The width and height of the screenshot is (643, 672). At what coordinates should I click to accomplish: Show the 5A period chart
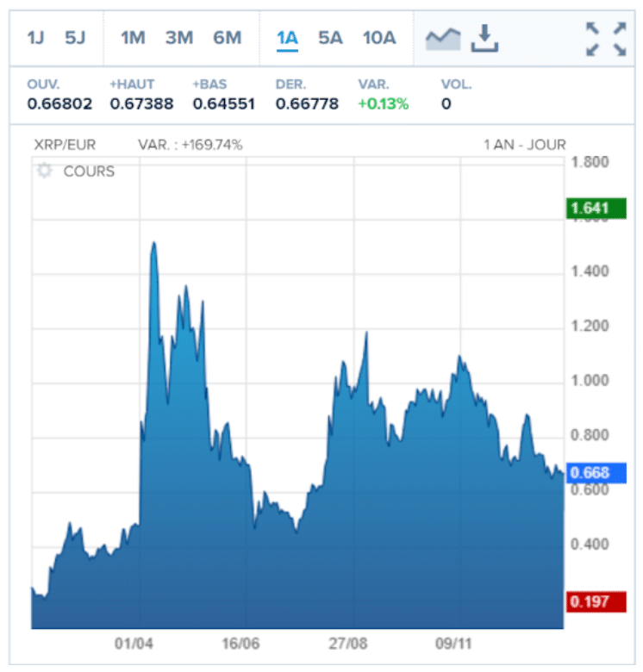(x=330, y=38)
